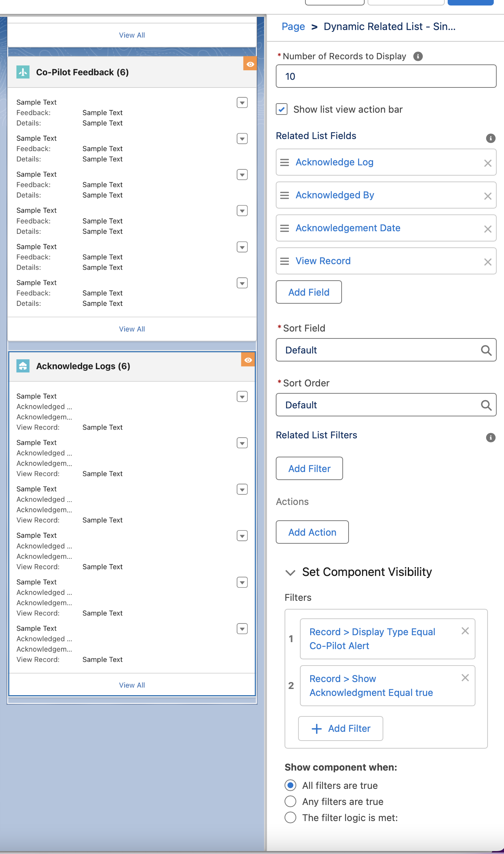Edit Record > Display Type Equal Co-Pilot Alert filter
The image size is (504, 854).
pyautogui.click(x=372, y=639)
